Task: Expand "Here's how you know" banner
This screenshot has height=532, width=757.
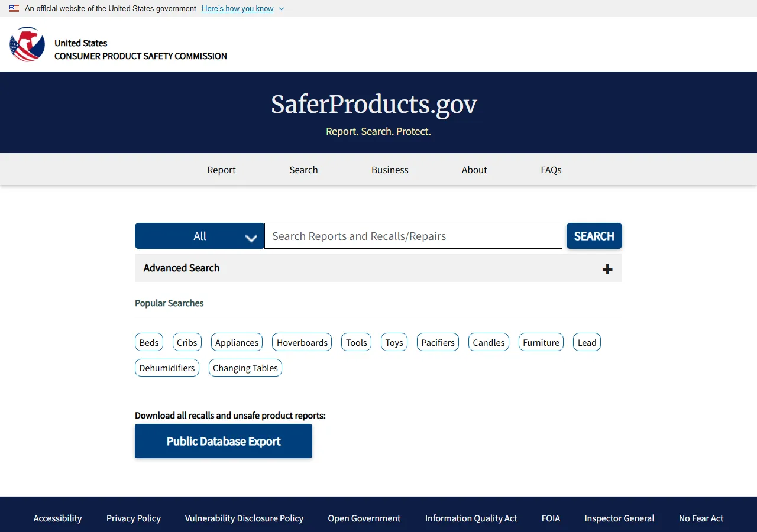Action: pyautogui.click(x=242, y=9)
